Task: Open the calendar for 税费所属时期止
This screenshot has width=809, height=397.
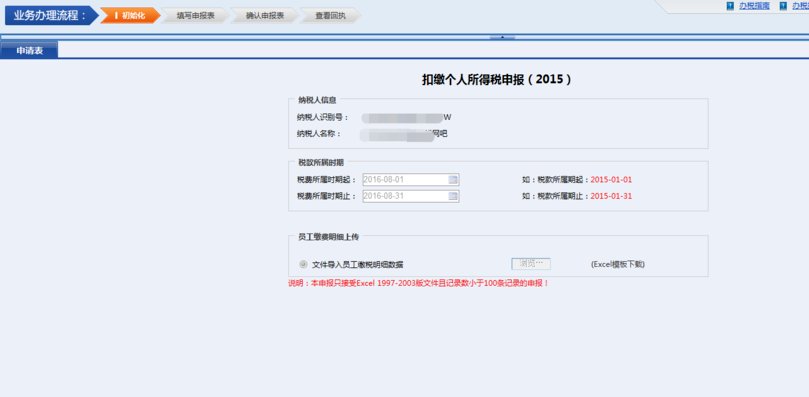Action: pos(453,196)
